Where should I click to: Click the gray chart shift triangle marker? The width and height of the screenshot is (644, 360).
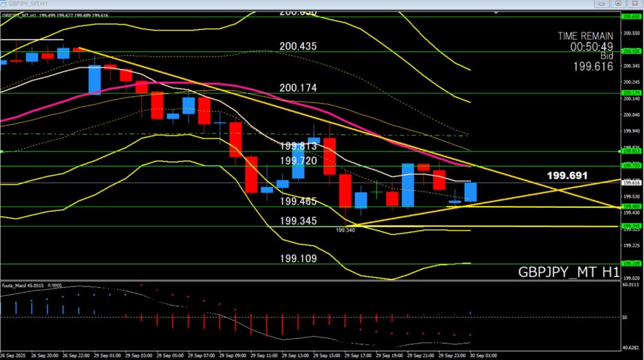tap(497, 12)
